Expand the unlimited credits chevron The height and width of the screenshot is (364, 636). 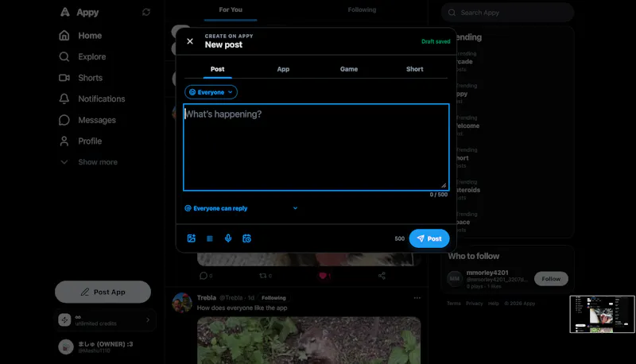[148, 319]
